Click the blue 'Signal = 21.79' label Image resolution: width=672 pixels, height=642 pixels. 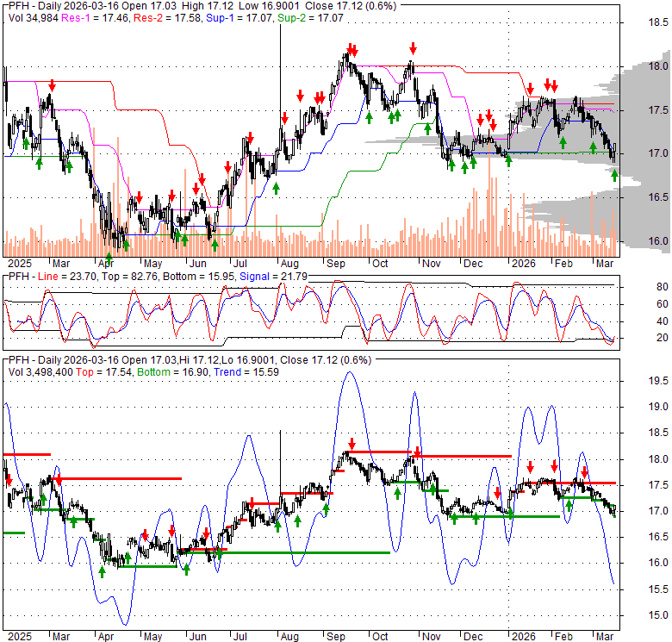tap(273, 277)
